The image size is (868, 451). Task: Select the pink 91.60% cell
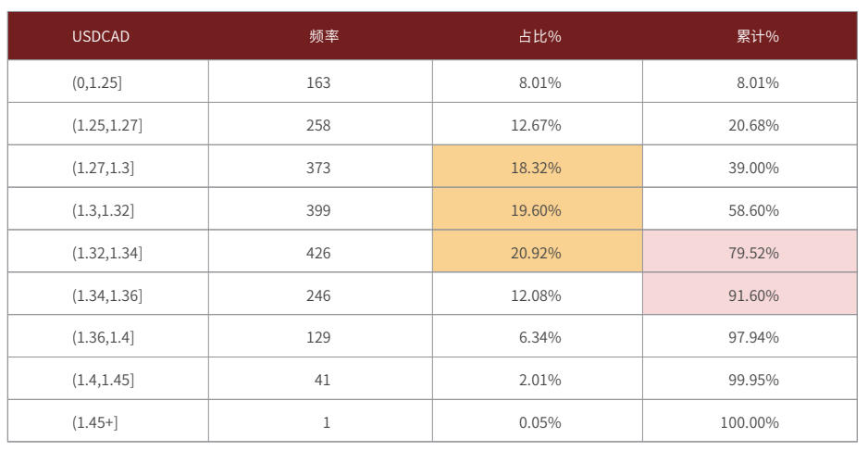tap(750, 294)
